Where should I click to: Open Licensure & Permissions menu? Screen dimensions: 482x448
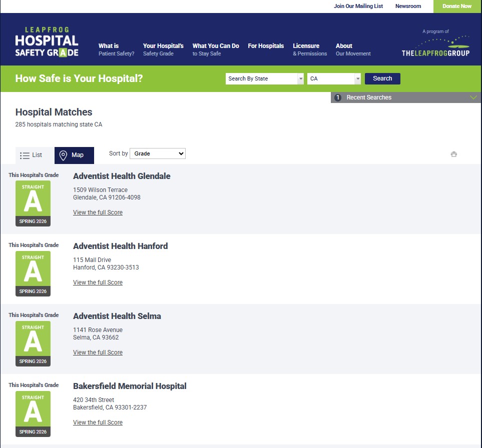(x=310, y=49)
